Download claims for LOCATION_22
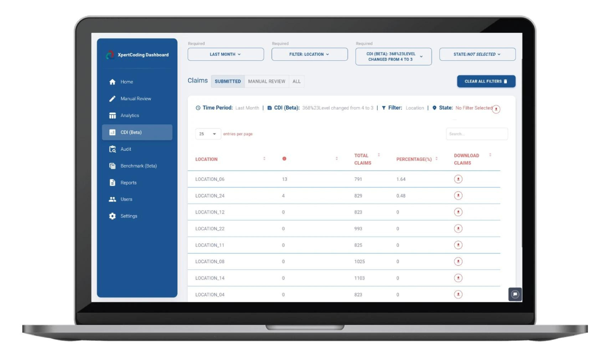The image size is (610, 364). coord(458,229)
